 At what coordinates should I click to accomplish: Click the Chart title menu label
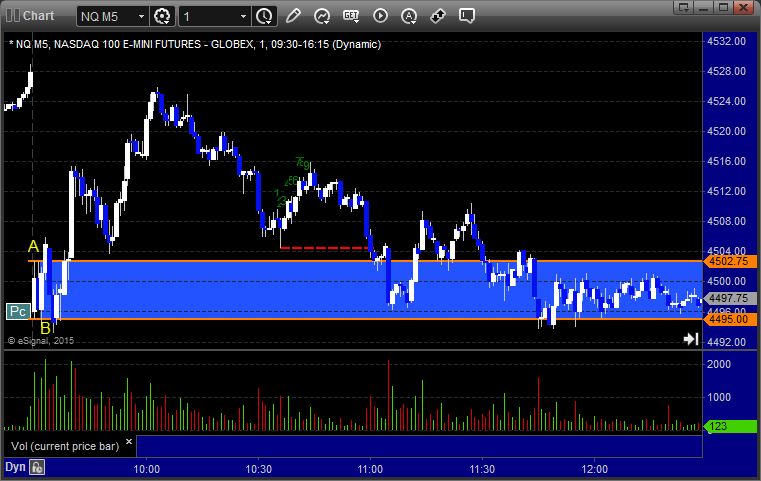click(x=38, y=16)
